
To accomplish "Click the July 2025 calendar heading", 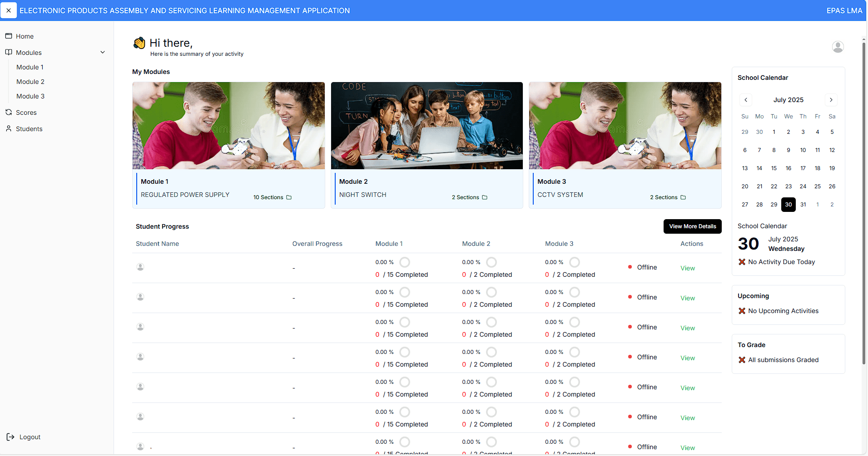I will click(x=789, y=100).
